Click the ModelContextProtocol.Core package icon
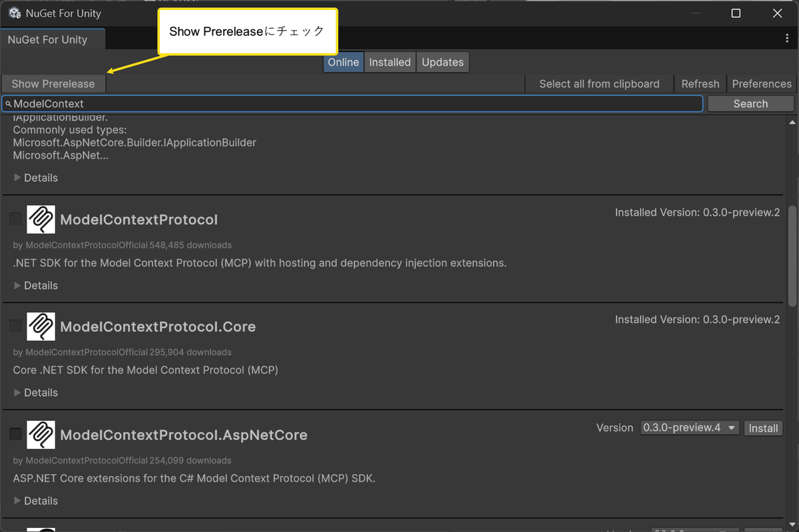799x532 pixels. 41,326
